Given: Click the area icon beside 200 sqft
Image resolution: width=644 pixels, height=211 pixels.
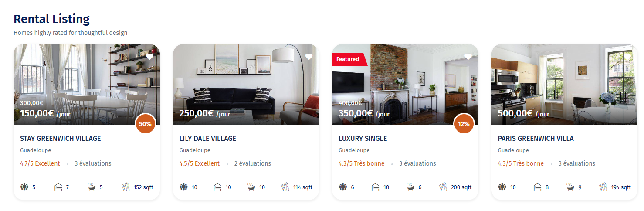Looking at the screenshot, I should [444, 187].
